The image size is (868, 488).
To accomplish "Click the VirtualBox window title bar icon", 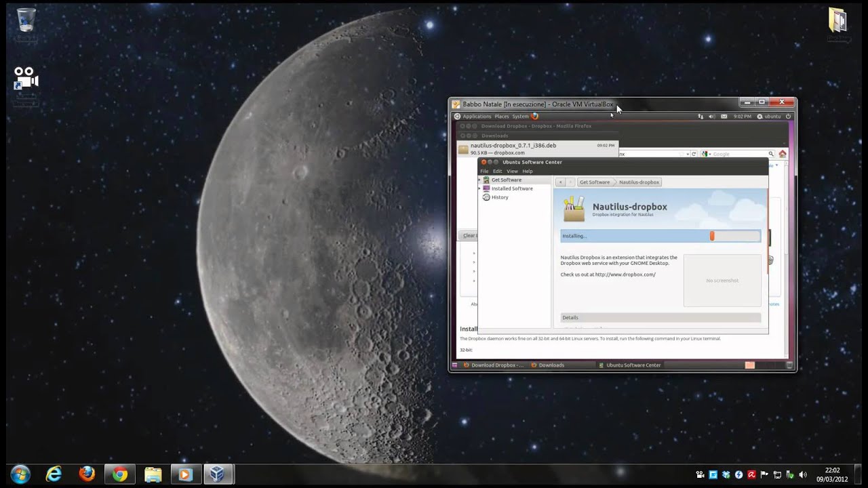I will pyautogui.click(x=456, y=104).
